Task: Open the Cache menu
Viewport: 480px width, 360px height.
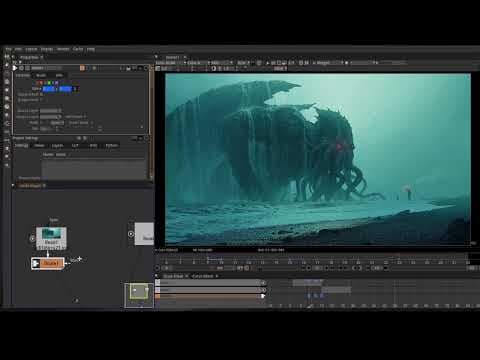Action: coord(78,49)
